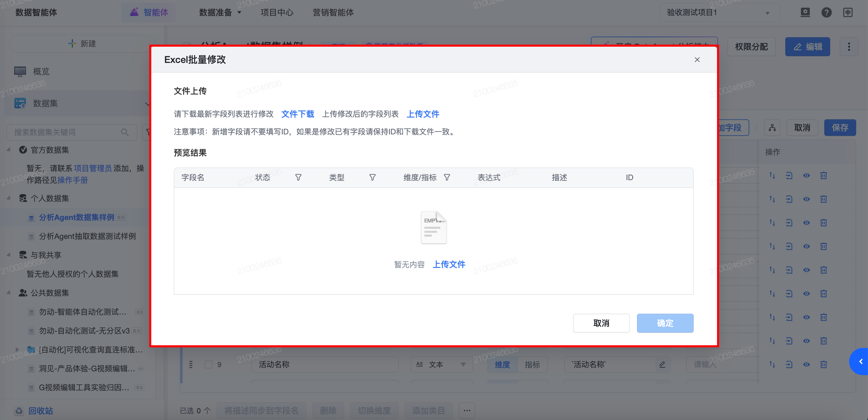
Task: Click the blue collapse arrow on the right edge
Action: 861,362
